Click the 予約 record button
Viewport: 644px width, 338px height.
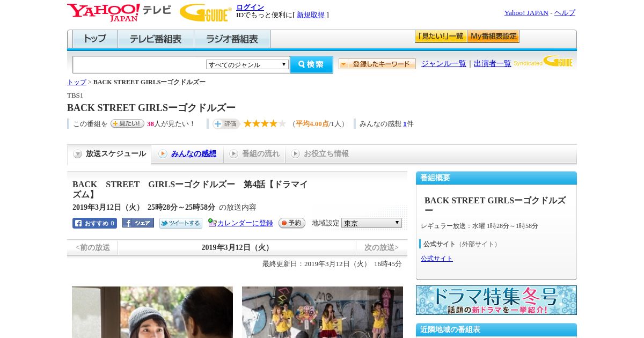point(292,223)
